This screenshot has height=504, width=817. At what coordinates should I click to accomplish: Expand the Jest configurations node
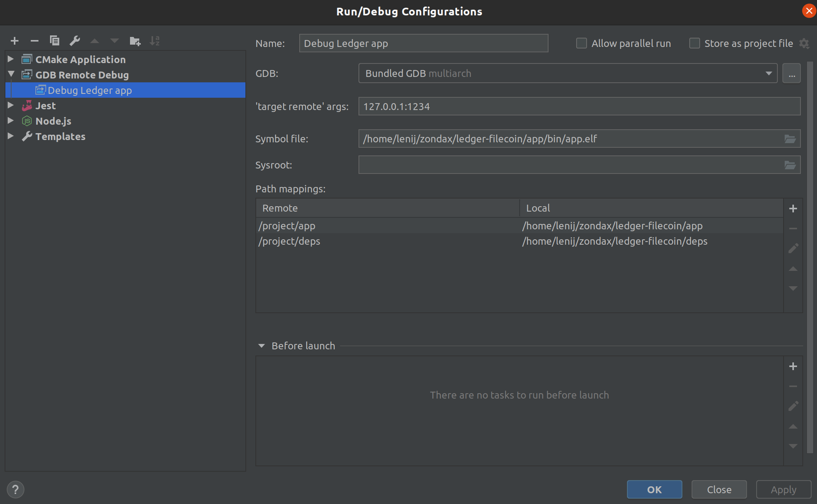click(11, 105)
